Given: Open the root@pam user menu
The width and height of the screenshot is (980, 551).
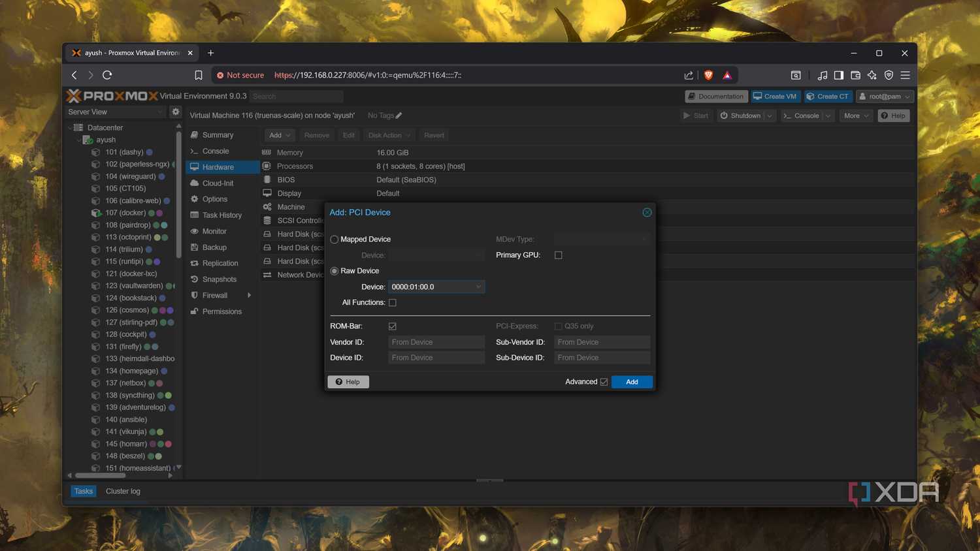Looking at the screenshot, I should click(885, 97).
